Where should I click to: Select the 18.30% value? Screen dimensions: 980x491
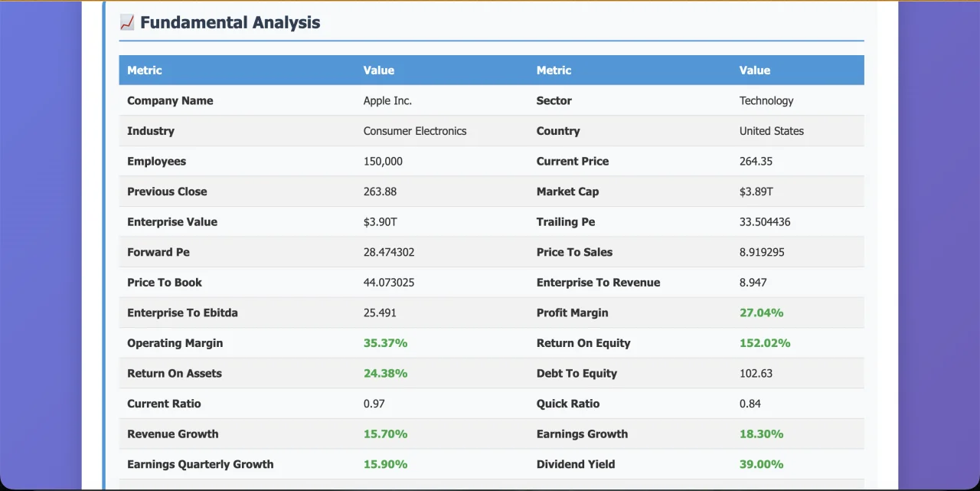click(761, 434)
